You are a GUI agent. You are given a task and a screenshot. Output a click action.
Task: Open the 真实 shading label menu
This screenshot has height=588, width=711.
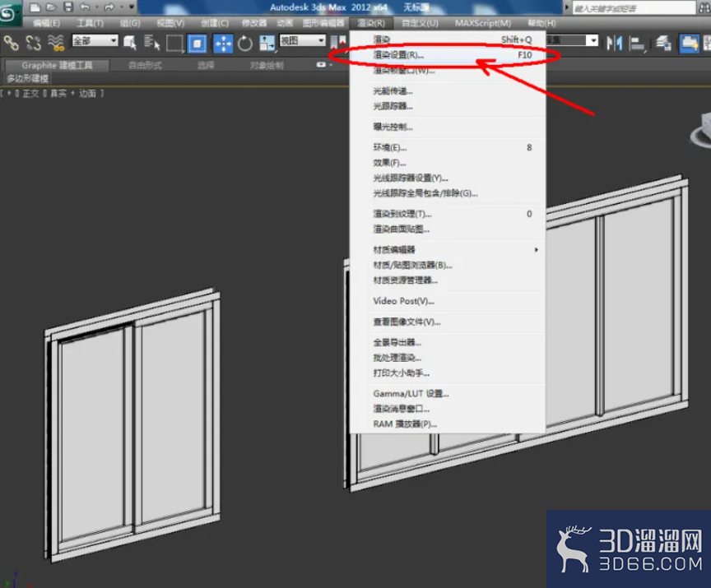pos(58,93)
